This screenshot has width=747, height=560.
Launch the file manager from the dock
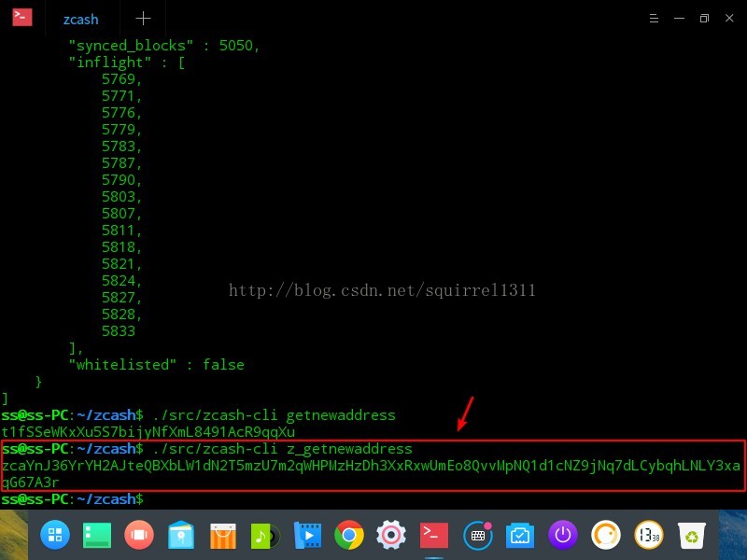point(181,535)
